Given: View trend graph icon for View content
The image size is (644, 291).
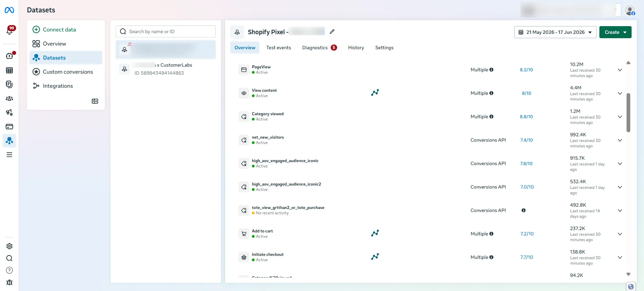Looking at the screenshot, I should (375, 92).
